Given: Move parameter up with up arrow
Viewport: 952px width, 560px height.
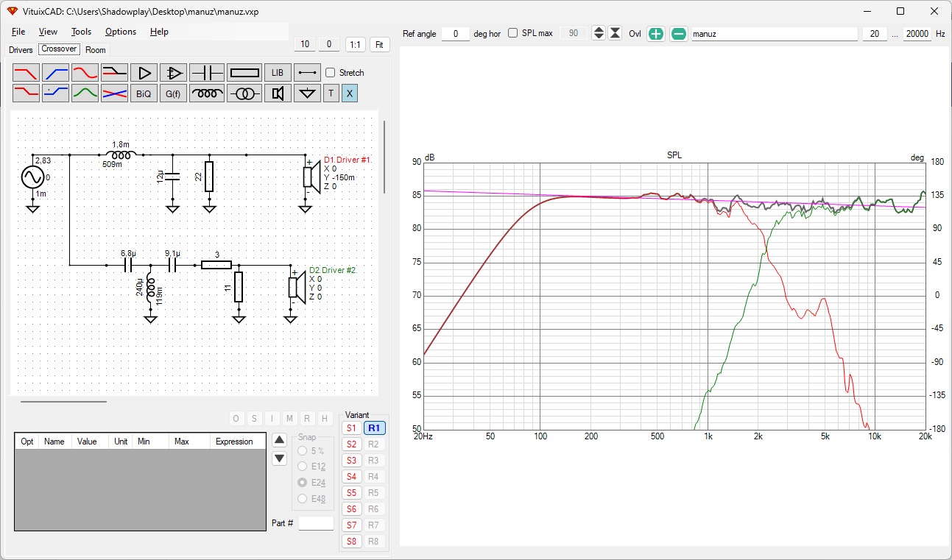Looking at the screenshot, I should pyautogui.click(x=279, y=440).
